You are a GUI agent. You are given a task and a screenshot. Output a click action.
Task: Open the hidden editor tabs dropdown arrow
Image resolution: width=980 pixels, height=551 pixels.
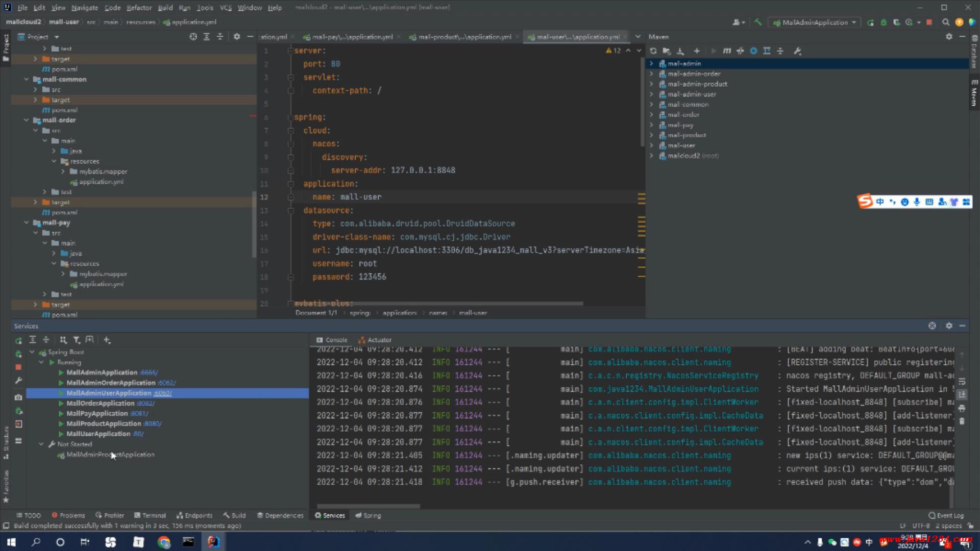[x=638, y=37]
